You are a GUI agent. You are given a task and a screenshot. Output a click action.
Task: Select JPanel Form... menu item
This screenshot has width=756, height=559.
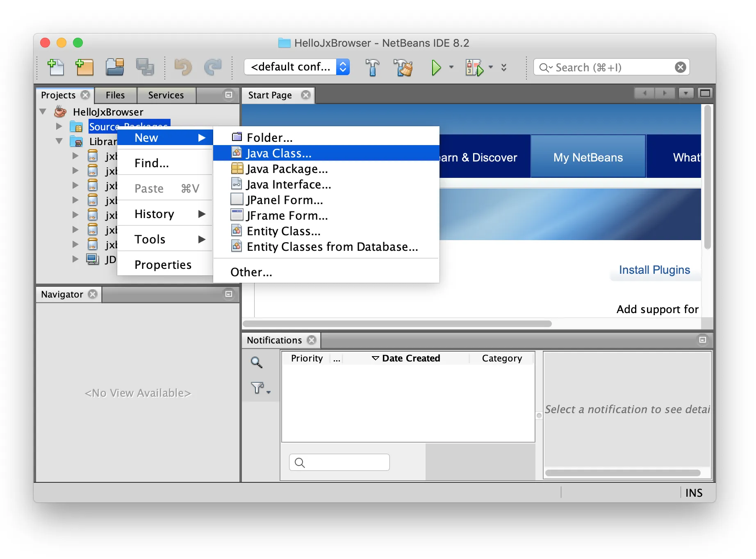point(326,200)
